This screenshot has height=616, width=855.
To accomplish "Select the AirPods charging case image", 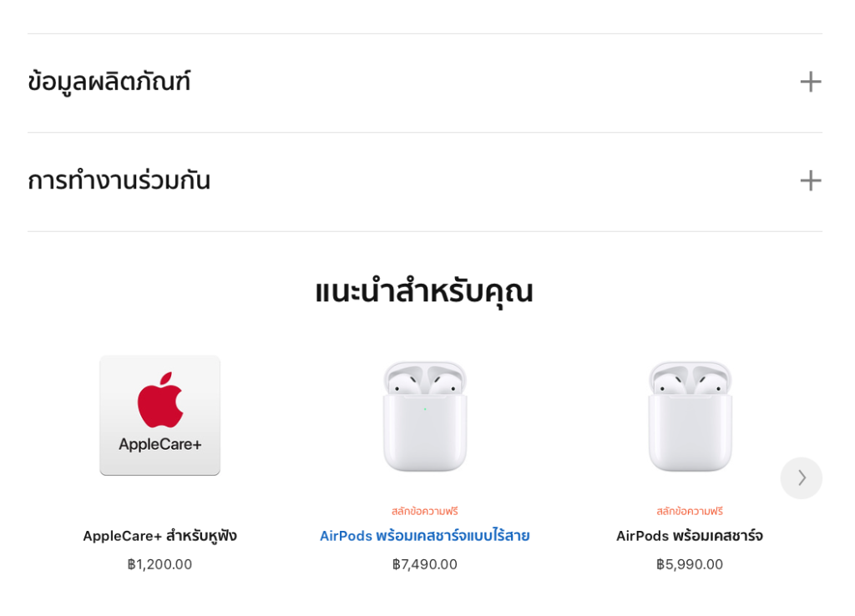I will point(690,416).
